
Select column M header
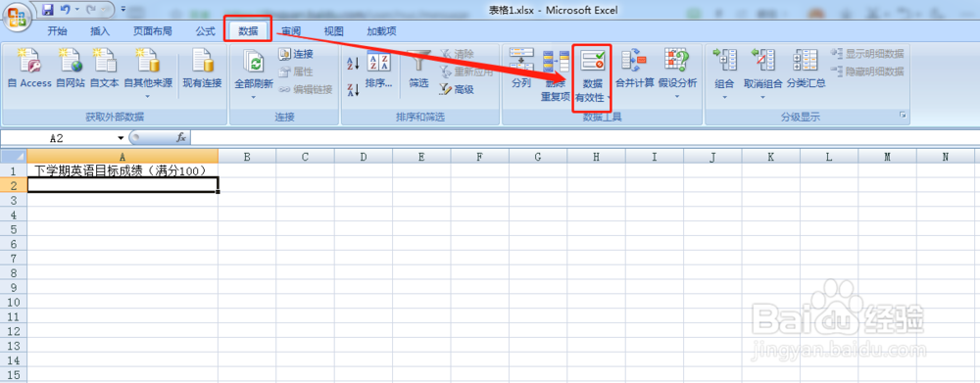pos(887,156)
